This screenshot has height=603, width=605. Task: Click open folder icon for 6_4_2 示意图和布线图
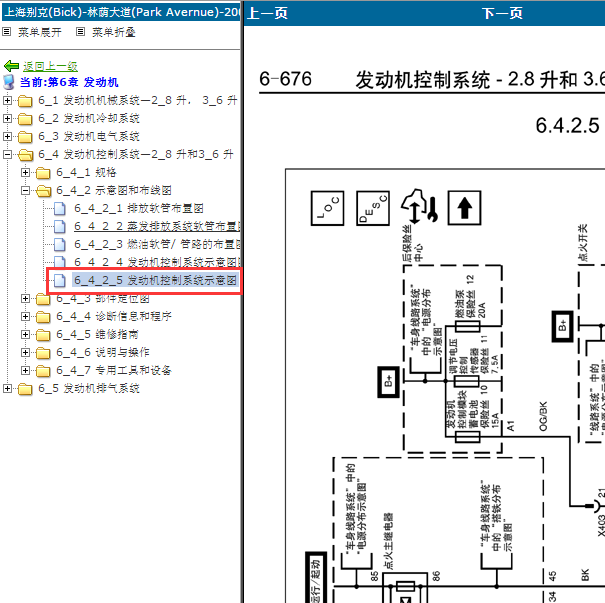point(44,191)
